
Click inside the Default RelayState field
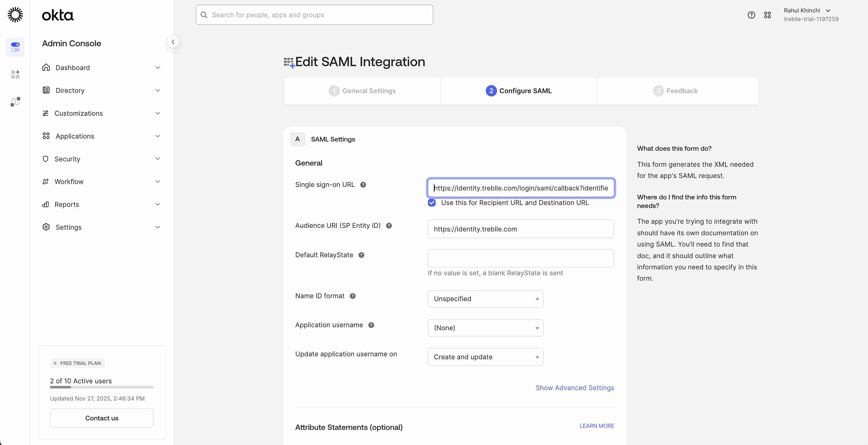[x=521, y=258]
